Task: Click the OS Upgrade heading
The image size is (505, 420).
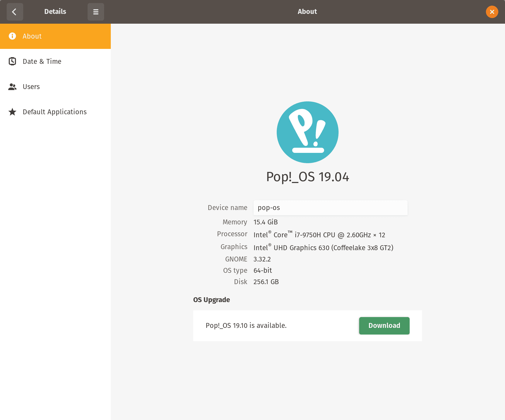Action: [211, 300]
